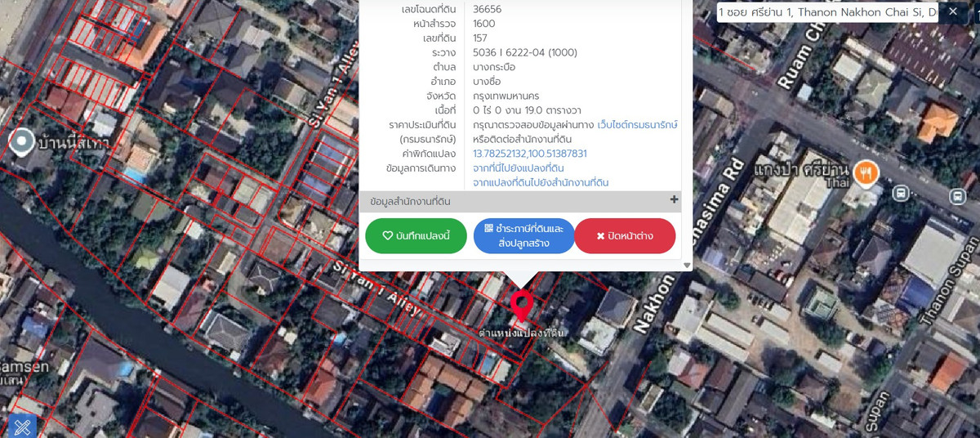
Task: Click the บ้านนี้สีเทา place marker
Action: click(x=21, y=142)
